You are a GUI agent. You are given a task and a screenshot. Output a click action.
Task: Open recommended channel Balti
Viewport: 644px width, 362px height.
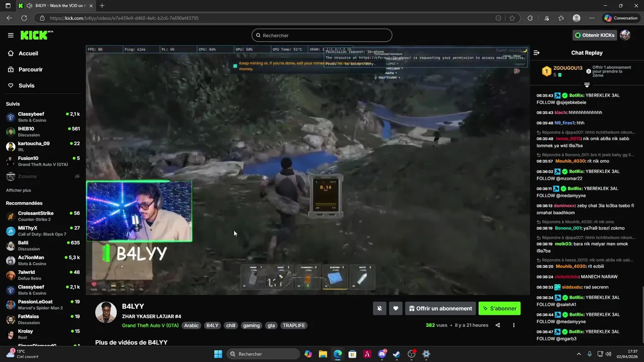point(43,245)
